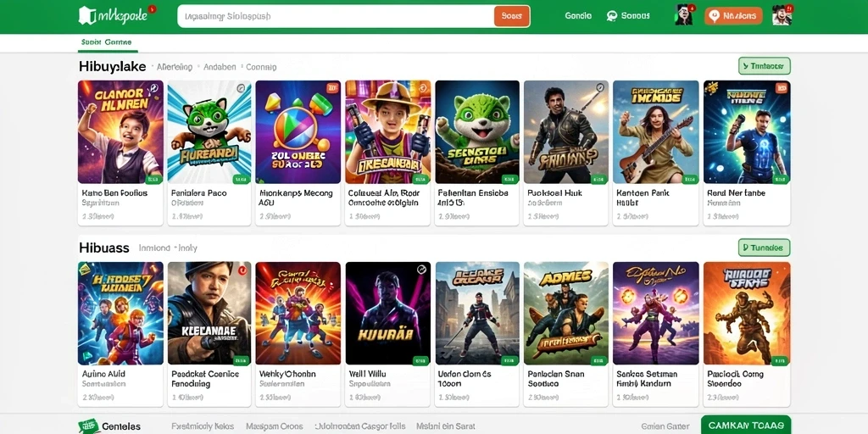Click the chat bubble icon beside Sonous
This screenshot has height=434, width=868.
(612, 16)
